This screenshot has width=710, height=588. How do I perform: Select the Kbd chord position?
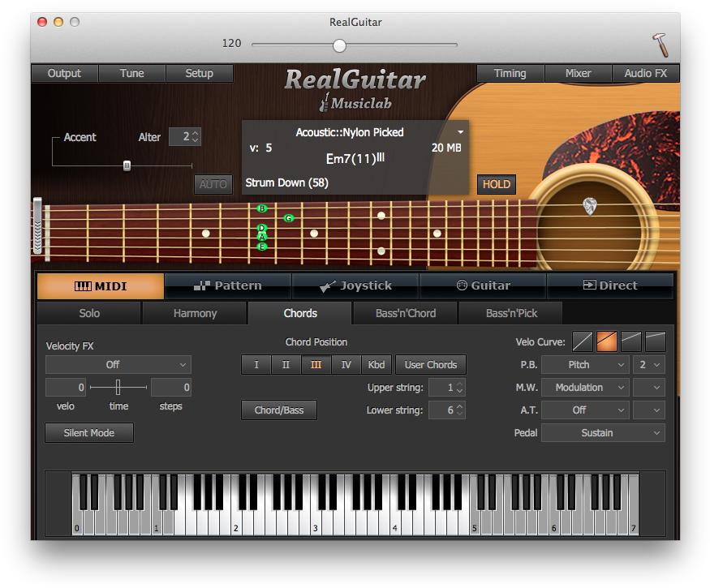pos(377,365)
